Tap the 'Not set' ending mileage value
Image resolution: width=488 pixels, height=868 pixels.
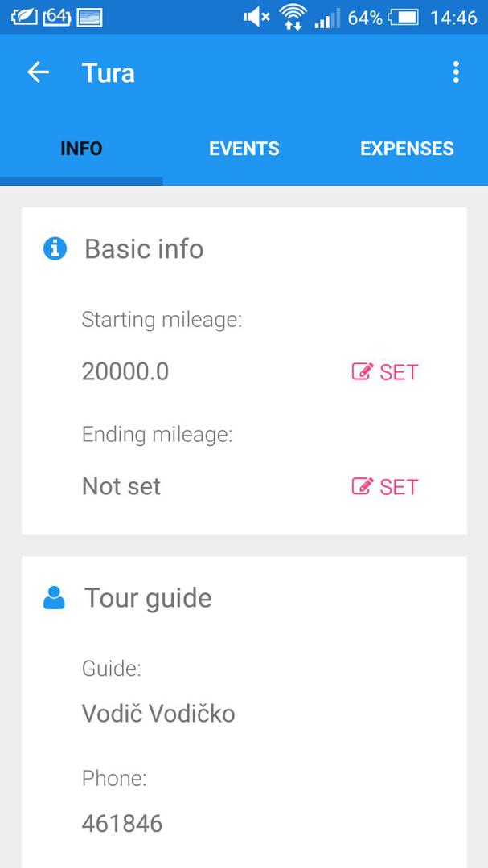121,487
